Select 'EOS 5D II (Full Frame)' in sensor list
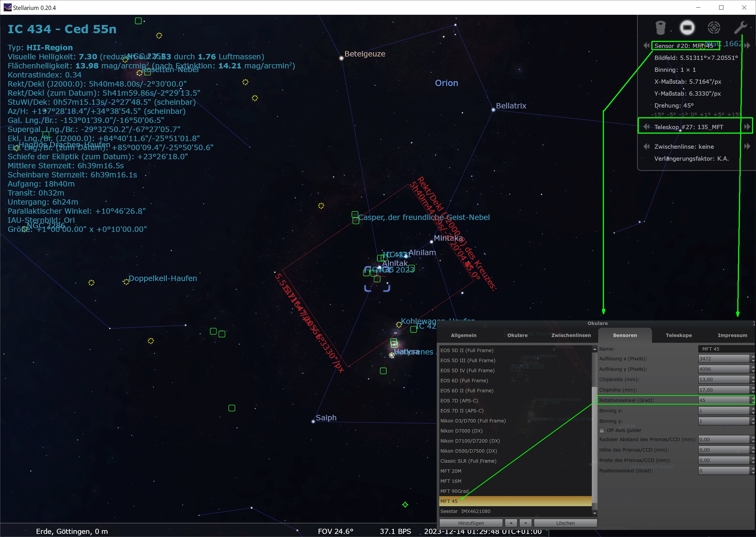Viewport: 756px width, 537px height. click(x=515, y=350)
